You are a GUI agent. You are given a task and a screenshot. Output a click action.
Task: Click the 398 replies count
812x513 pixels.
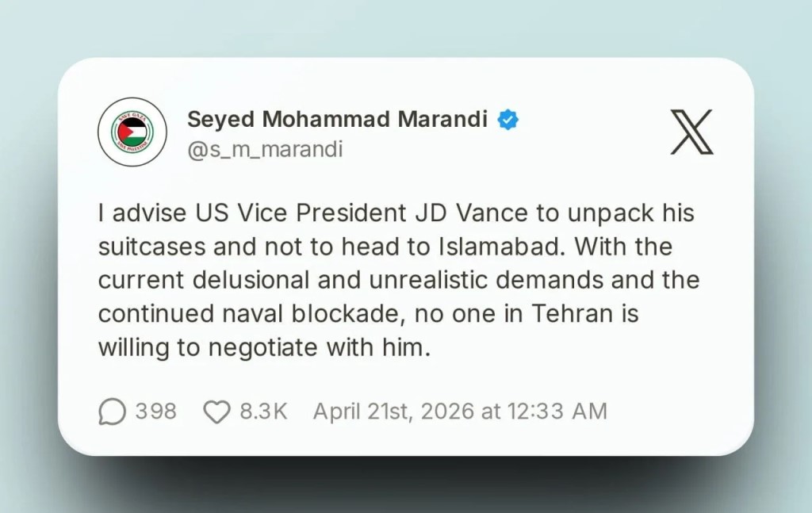pos(155,411)
